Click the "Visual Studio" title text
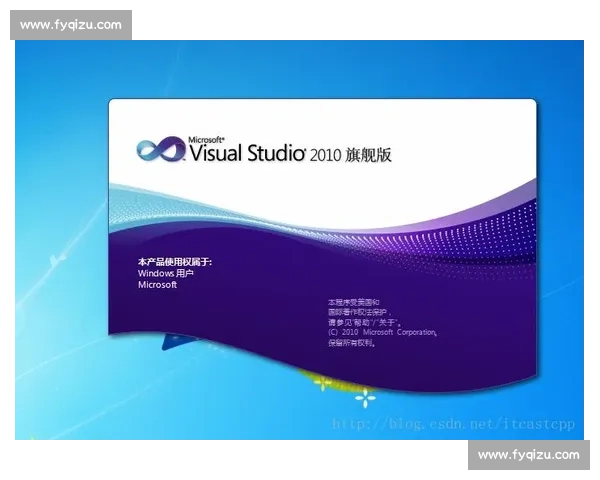 pyautogui.click(x=247, y=153)
